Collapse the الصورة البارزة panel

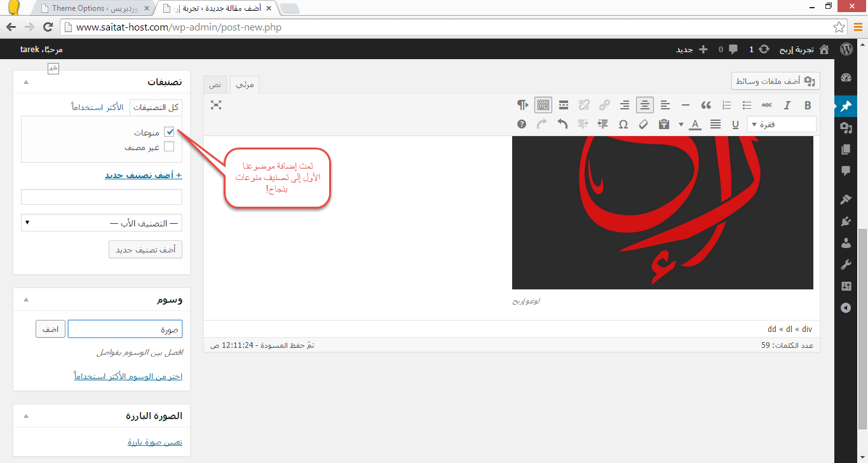coord(26,416)
